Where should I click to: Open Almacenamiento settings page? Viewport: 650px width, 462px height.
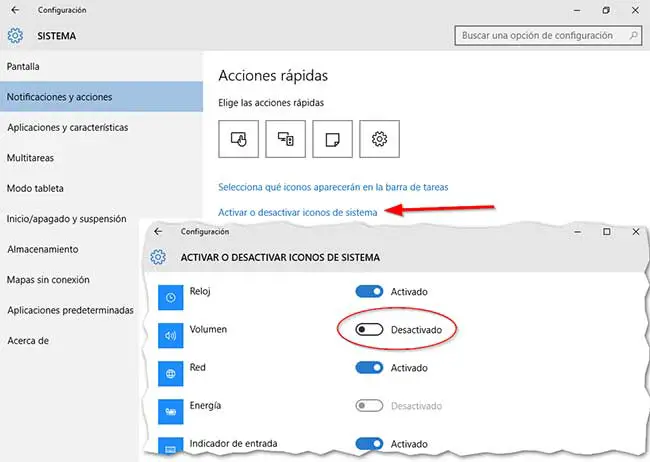[42, 249]
